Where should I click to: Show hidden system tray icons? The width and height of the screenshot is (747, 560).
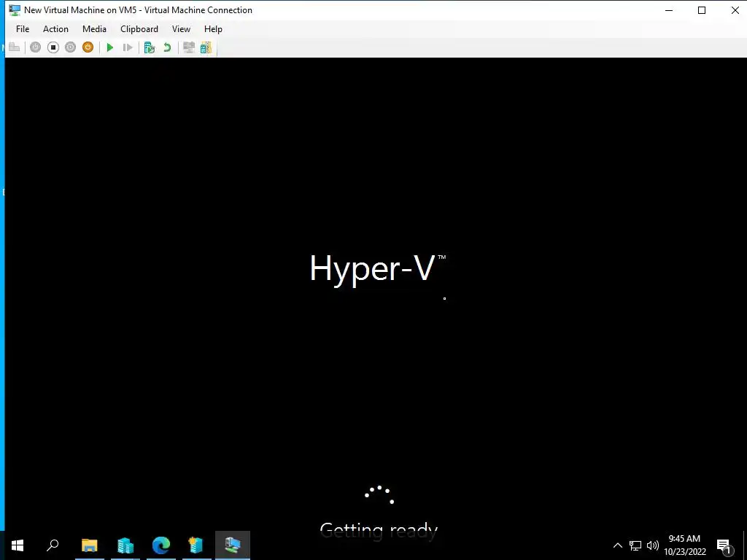[x=617, y=545]
